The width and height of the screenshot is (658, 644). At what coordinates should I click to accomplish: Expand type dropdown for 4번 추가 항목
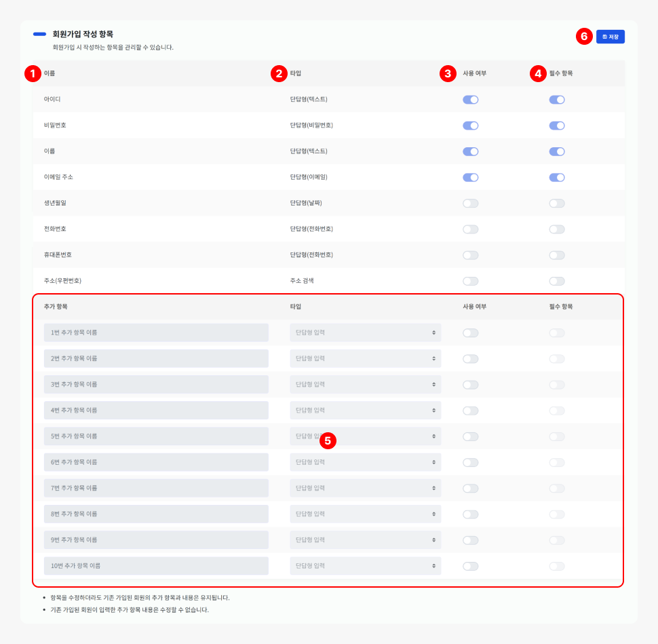tap(365, 411)
